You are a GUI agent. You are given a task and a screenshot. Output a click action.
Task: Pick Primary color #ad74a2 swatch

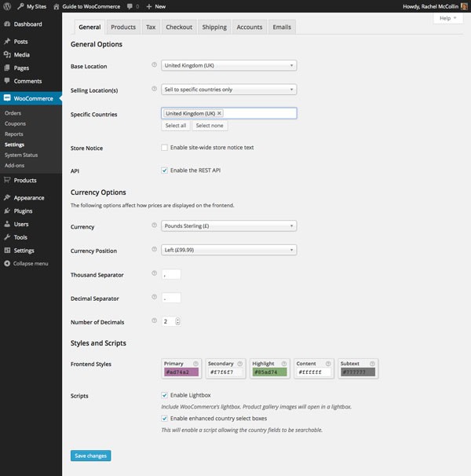coord(181,372)
